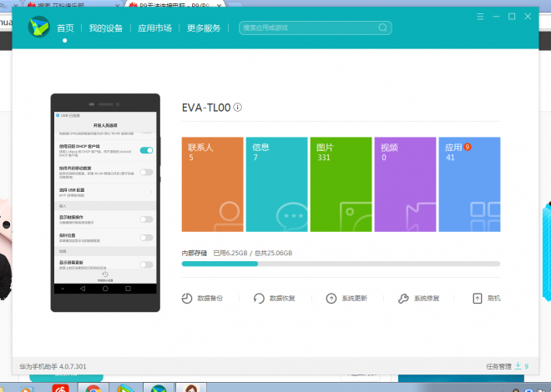Click the 任务管理 download arrow icon
Image resolution: width=551 pixels, height=392 pixels.
tap(518, 365)
